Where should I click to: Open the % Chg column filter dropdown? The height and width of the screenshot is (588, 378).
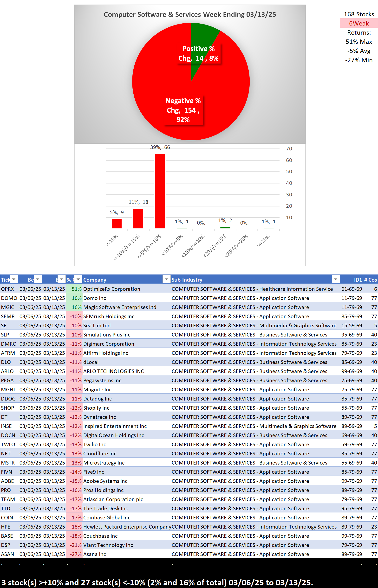78,279
